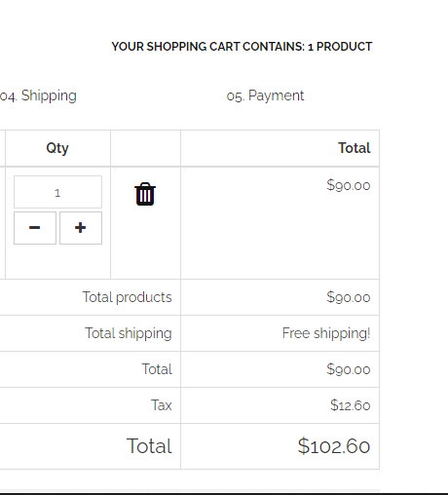Click the Free shipping! text
Viewport: 448px width, 495px height.
point(326,333)
